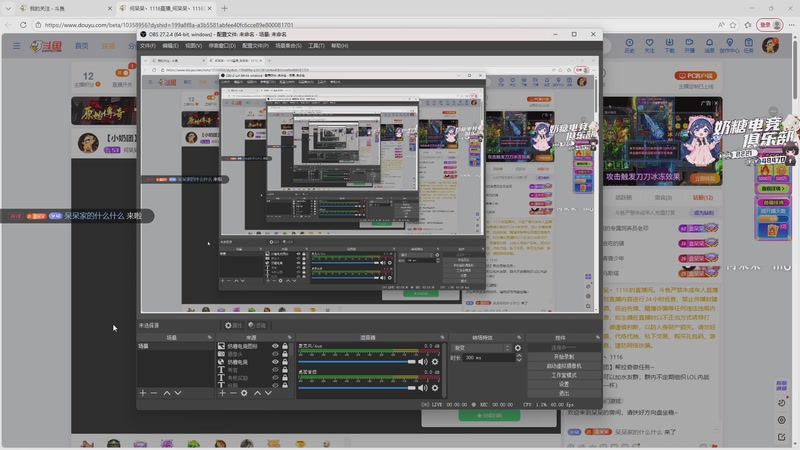Toggle lock on 奶糖电竞 browser source
The height and width of the screenshot is (450, 800).
(285, 362)
